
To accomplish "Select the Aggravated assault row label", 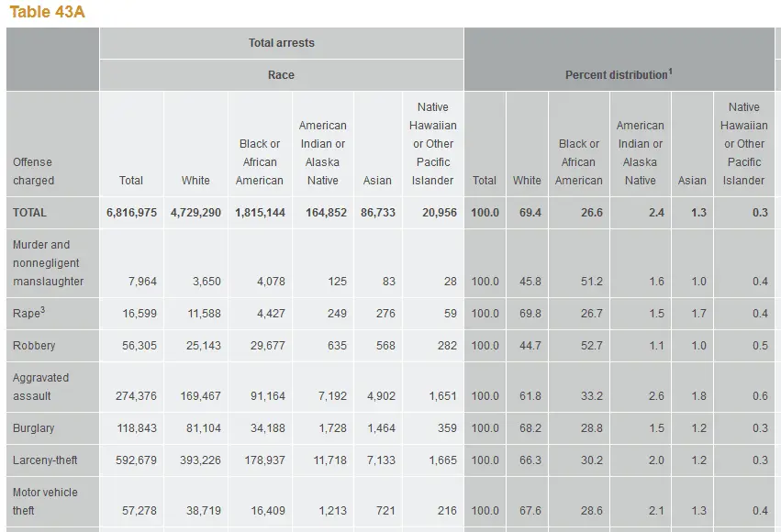I will tap(40, 387).
